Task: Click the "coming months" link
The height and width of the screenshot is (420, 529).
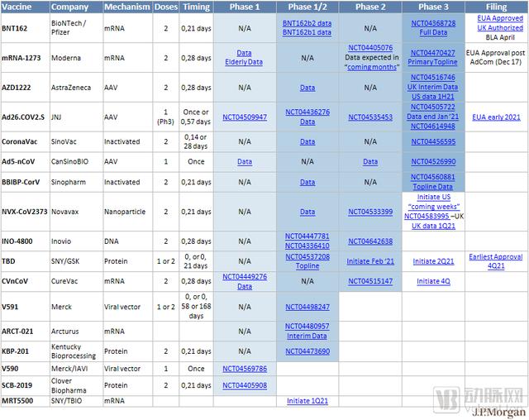Action: [x=372, y=67]
